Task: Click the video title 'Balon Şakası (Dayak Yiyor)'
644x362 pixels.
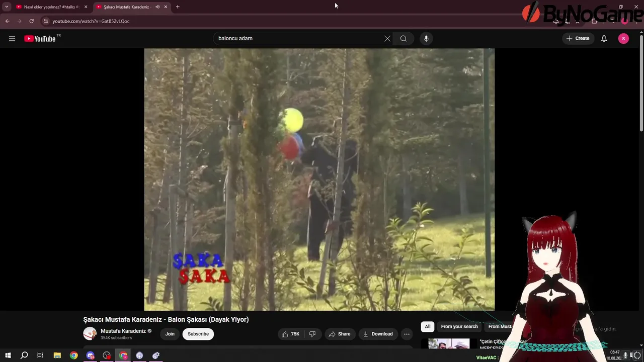Action: [x=208, y=319]
